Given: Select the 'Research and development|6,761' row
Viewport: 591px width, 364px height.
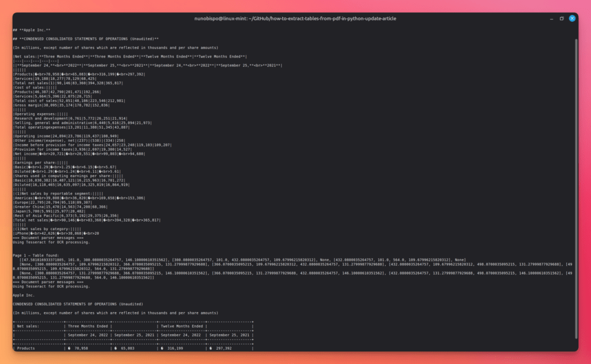Looking at the screenshot, I should point(70,119).
